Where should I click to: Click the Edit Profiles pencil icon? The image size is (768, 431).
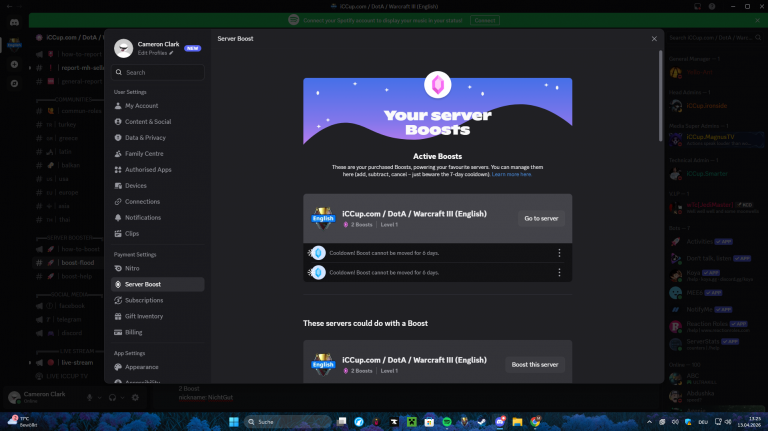(171, 53)
